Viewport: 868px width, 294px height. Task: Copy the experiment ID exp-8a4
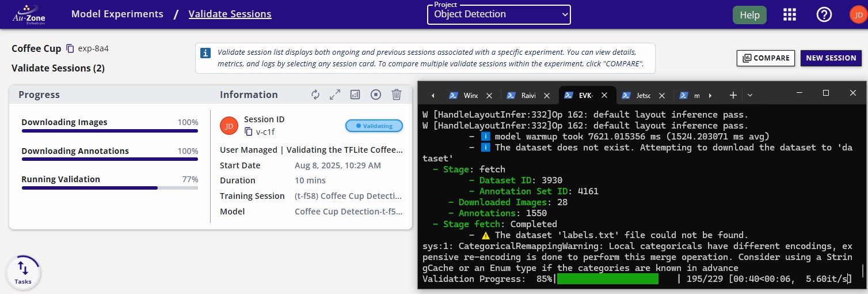tap(70, 48)
